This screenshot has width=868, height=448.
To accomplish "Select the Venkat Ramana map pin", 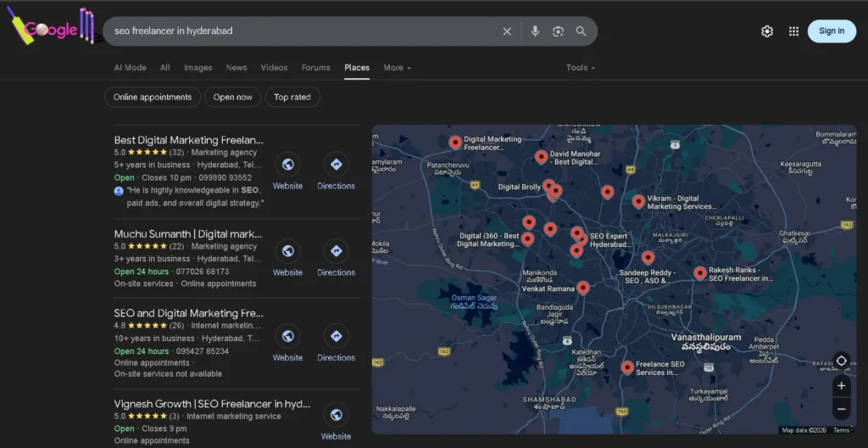I will 583,288.
